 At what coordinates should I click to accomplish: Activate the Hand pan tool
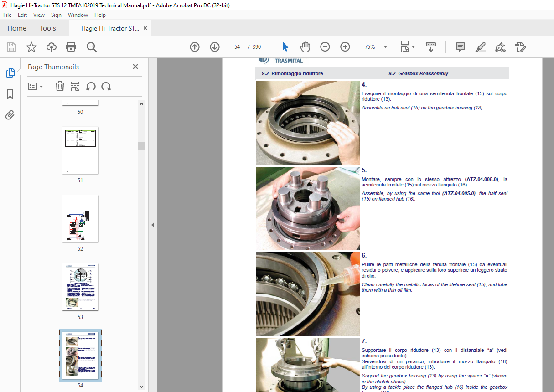click(x=305, y=47)
